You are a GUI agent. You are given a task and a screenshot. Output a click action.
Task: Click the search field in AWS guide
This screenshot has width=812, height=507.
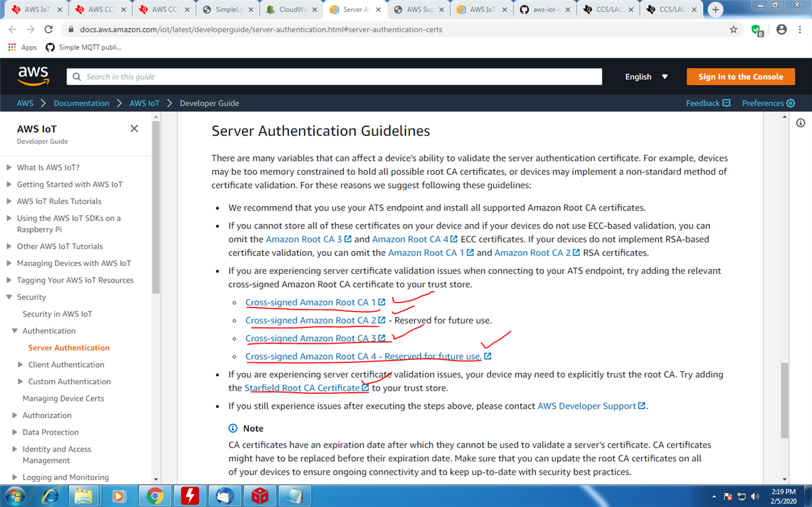[x=334, y=77]
